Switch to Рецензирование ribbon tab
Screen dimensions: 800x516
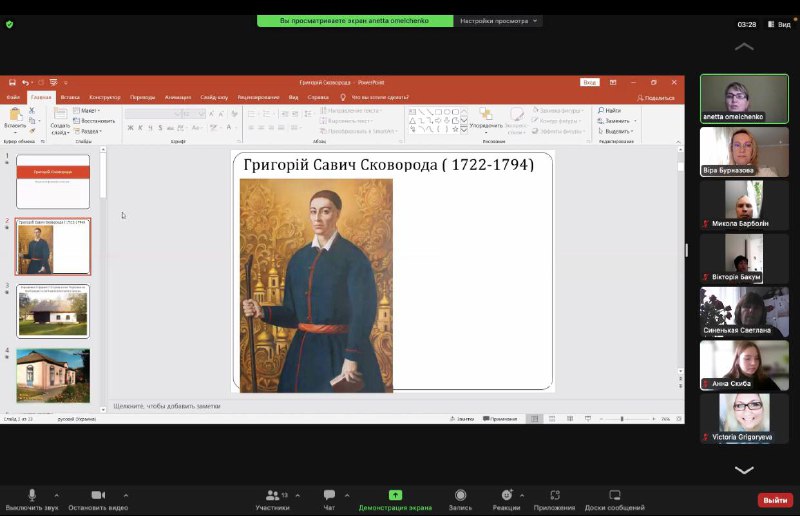[258, 97]
